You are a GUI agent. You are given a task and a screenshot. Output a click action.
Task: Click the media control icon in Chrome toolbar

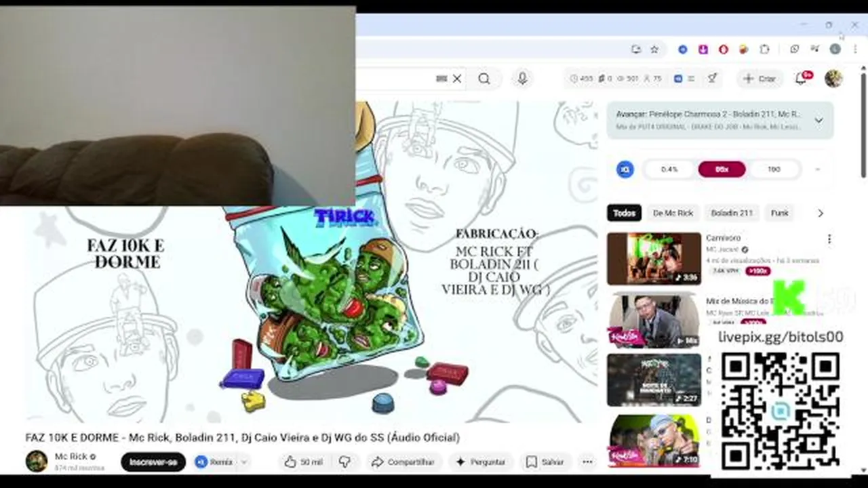point(814,49)
